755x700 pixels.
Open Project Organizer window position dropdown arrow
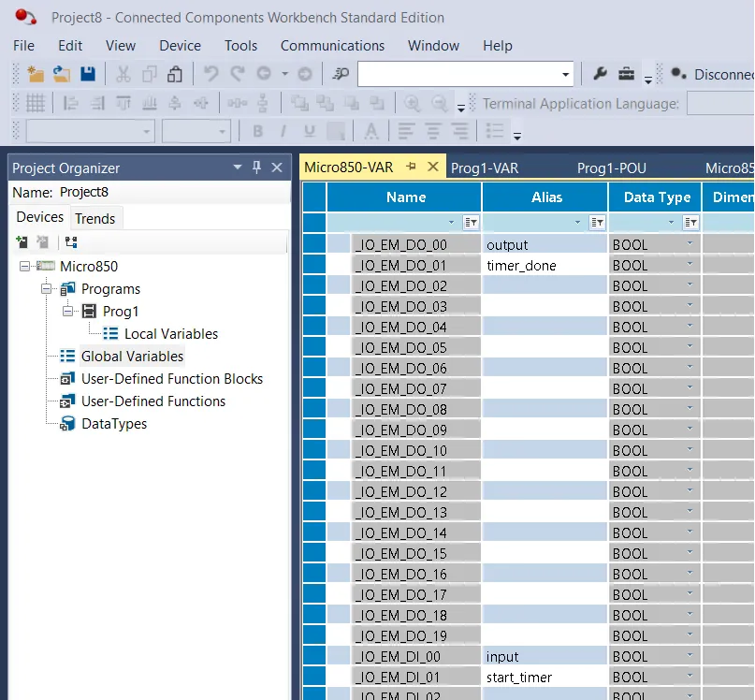coord(238,168)
